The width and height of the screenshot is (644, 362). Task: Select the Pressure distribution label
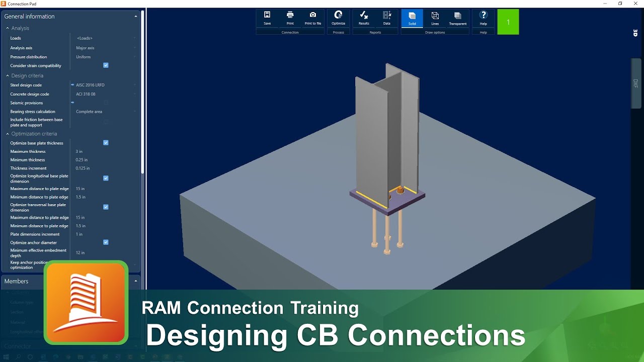pyautogui.click(x=29, y=57)
